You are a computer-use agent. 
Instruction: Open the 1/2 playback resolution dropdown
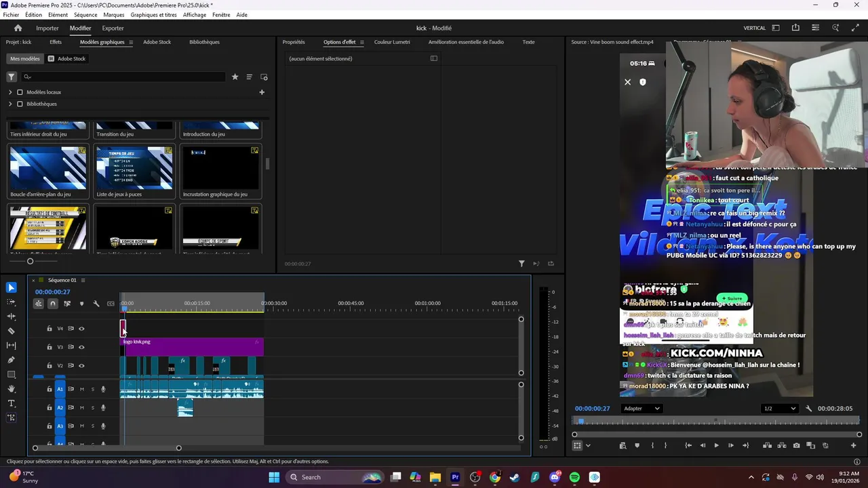click(x=779, y=409)
